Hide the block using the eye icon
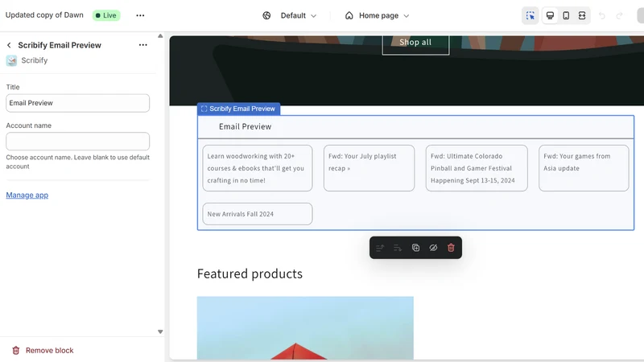644x362 pixels. tap(433, 248)
